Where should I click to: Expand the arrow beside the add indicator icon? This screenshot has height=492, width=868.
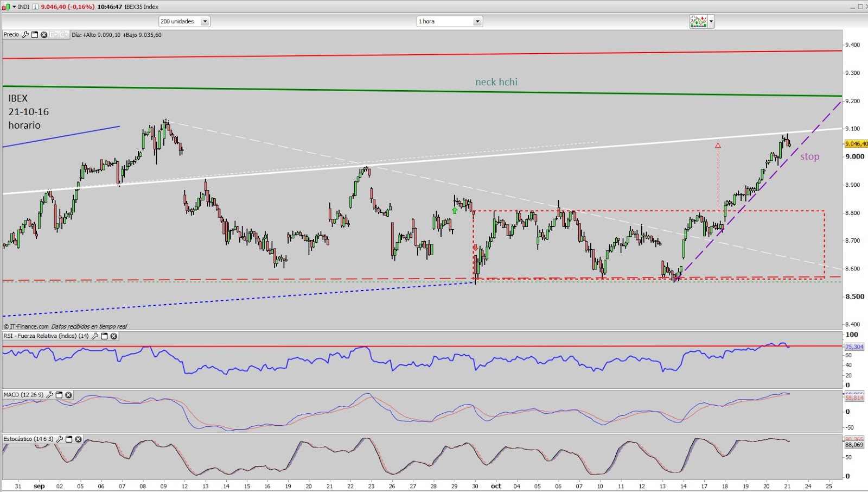[x=711, y=22]
